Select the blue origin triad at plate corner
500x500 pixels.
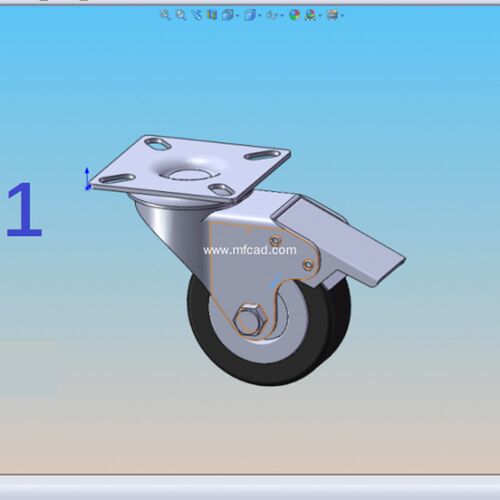87,179
